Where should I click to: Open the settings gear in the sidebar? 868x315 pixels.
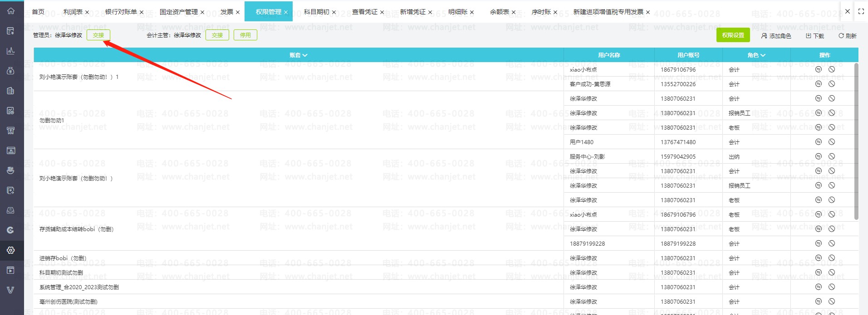(11, 250)
